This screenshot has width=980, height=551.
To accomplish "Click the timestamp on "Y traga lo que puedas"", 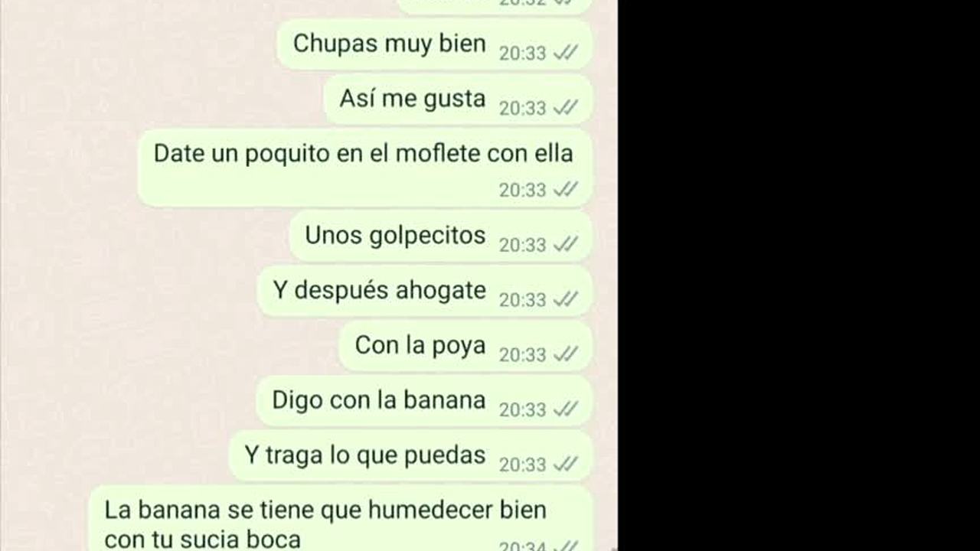I will [x=522, y=465].
